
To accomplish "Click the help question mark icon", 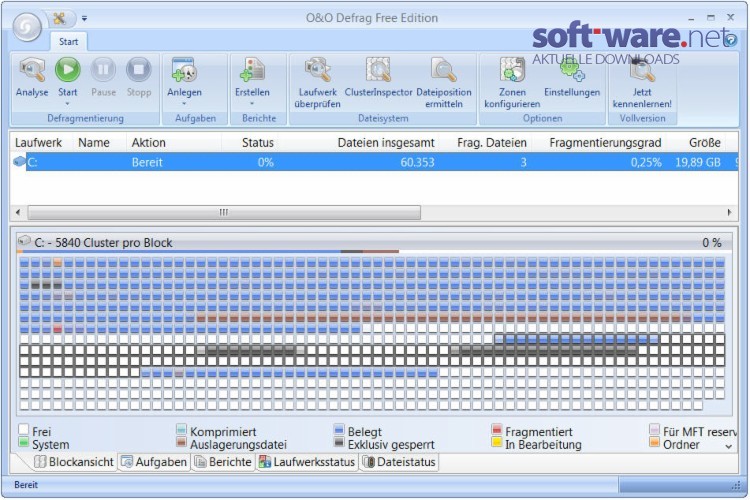I will click(x=730, y=41).
